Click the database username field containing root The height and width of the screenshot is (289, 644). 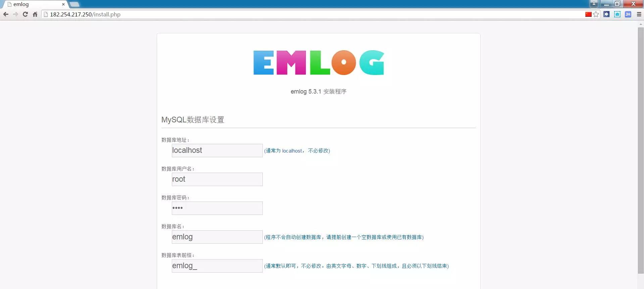(217, 179)
